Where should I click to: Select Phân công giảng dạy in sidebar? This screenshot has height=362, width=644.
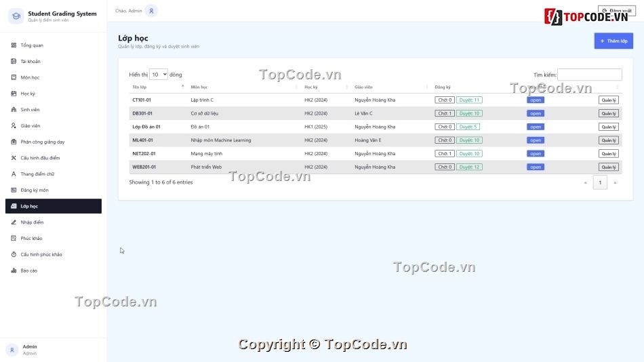click(54, 142)
